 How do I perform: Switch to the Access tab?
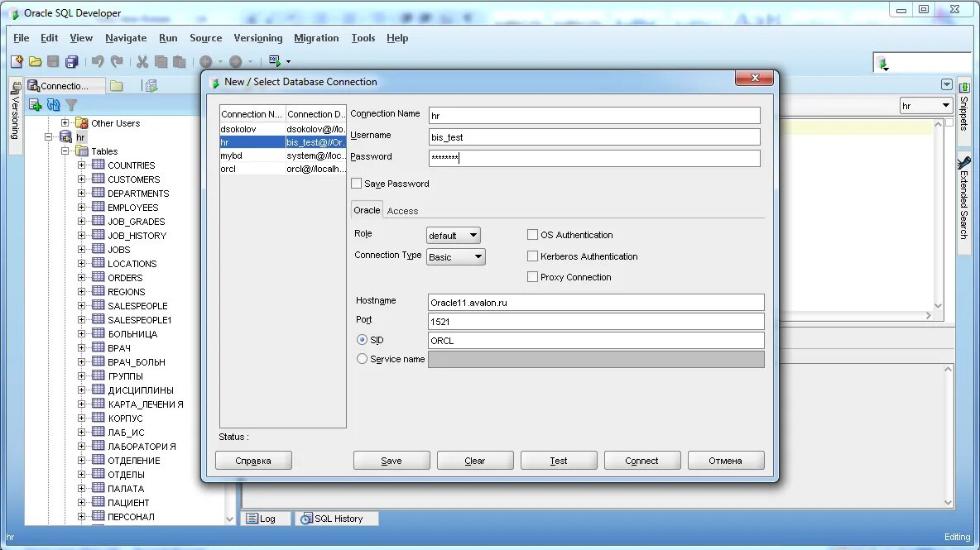(402, 211)
